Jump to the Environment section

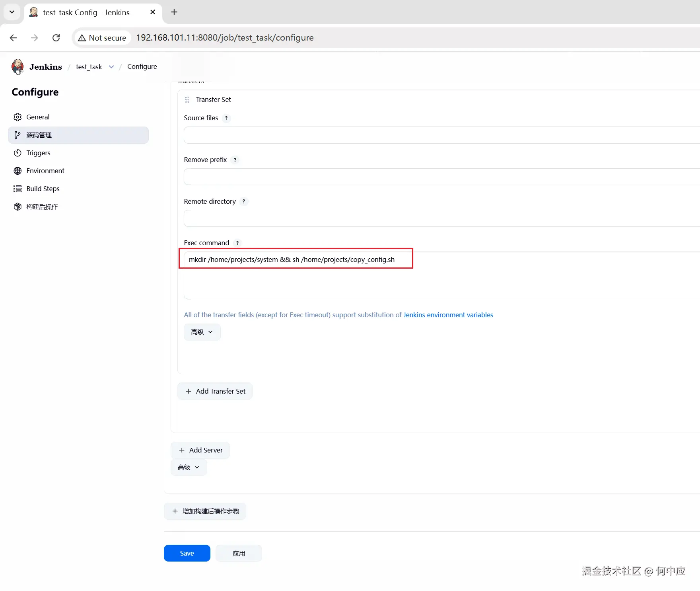[x=78, y=171]
